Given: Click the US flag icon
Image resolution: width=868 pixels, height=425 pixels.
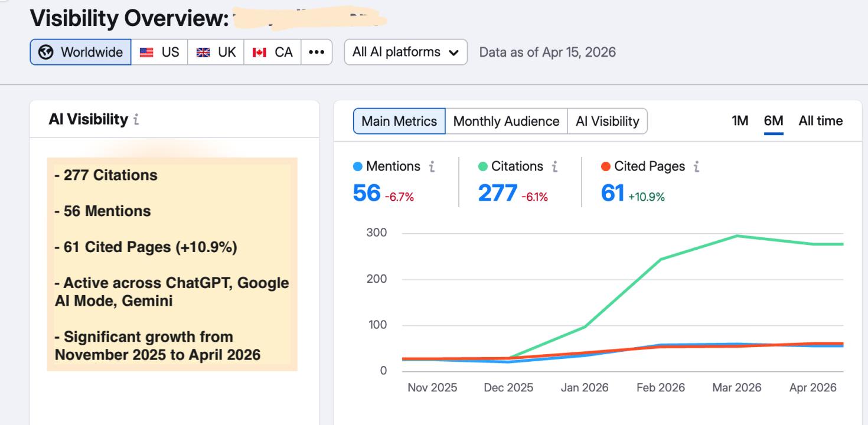Looking at the screenshot, I should point(146,52).
